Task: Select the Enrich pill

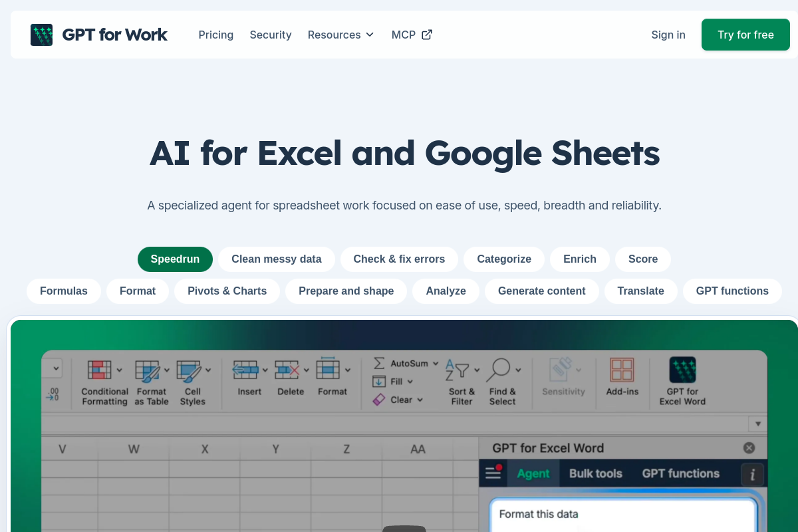Action: [x=580, y=259]
